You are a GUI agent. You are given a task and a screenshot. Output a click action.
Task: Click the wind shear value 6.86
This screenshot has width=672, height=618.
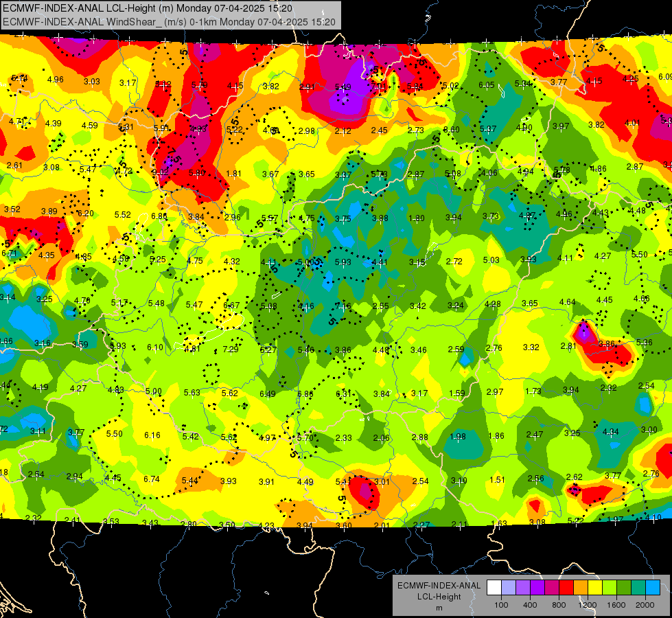[305, 393]
